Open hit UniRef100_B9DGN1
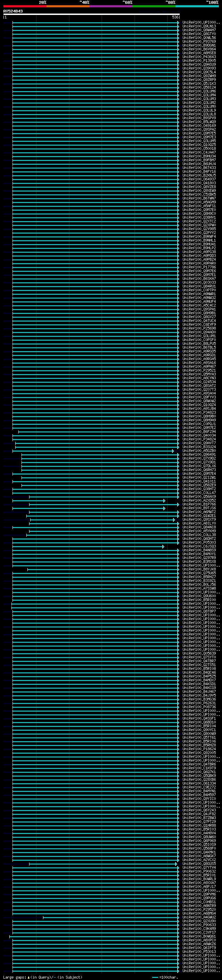The width and height of the screenshot is (222, 980). pyautogui.click(x=199, y=45)
